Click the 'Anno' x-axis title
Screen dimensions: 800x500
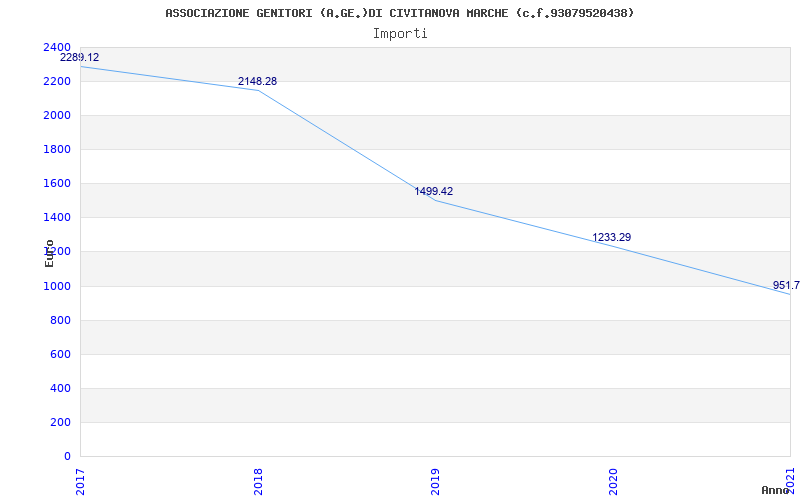click(x=776, y=490)
